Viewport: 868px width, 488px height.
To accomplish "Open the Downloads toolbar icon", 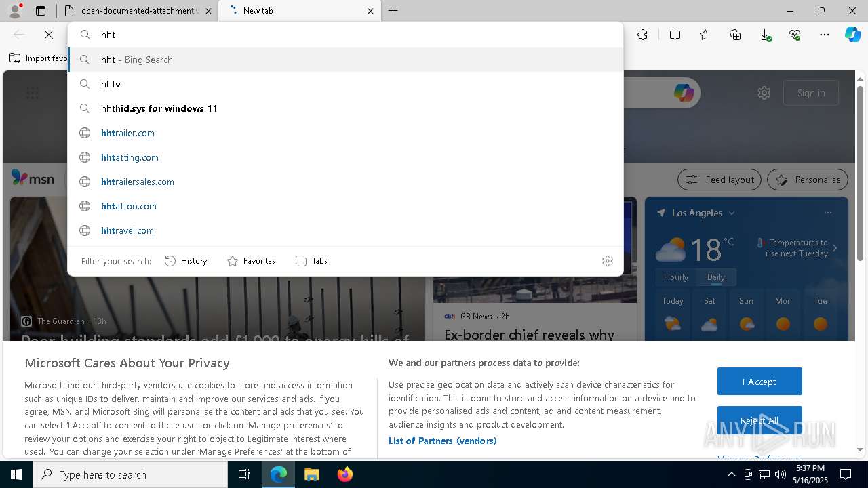I will pyautogui.click(x=765, y=35).
